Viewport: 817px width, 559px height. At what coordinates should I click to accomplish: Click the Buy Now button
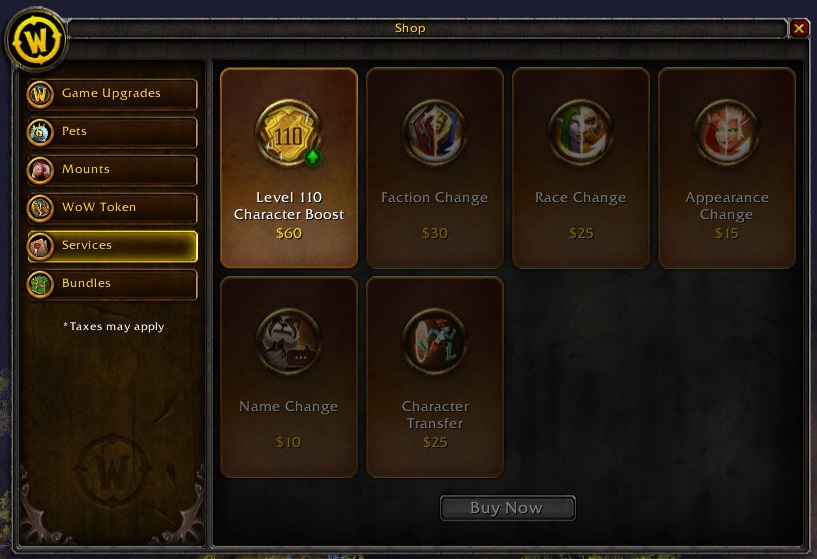tap(507, 508)
